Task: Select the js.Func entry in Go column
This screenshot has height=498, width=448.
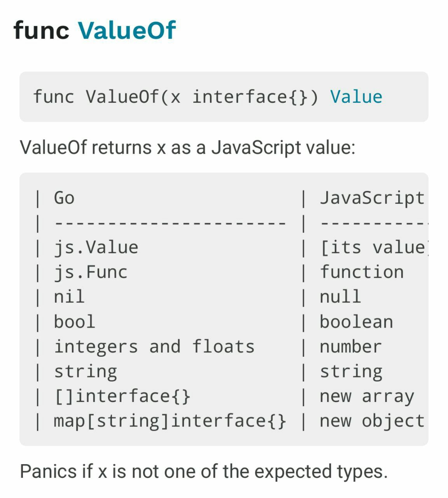Action: click(x=91, y=272)
